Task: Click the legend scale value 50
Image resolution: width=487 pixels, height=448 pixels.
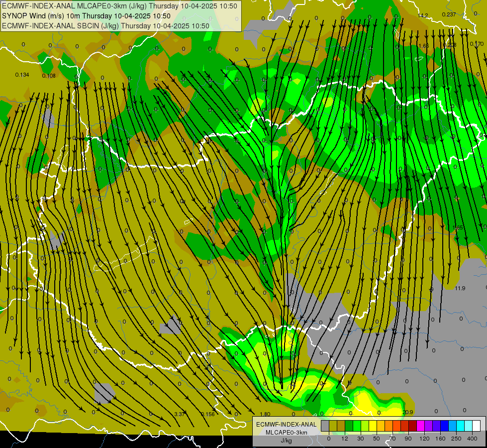Action: click(x=377, y=439)
